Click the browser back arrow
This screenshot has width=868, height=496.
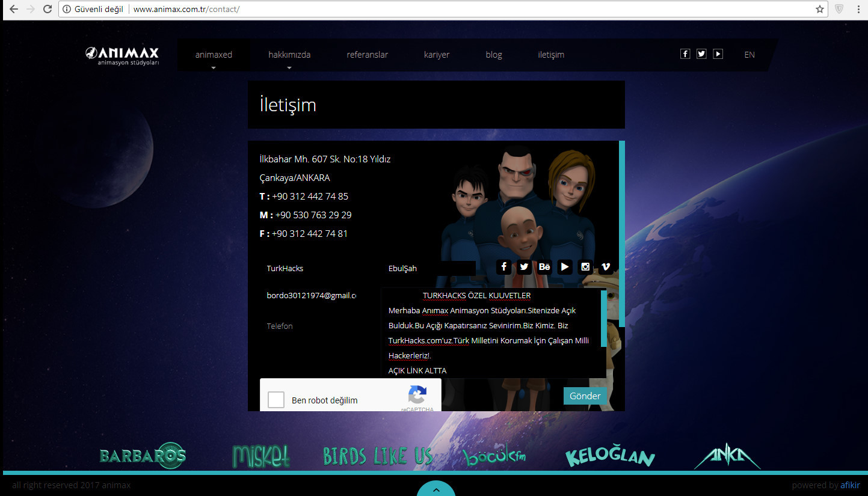pos(14,9)
